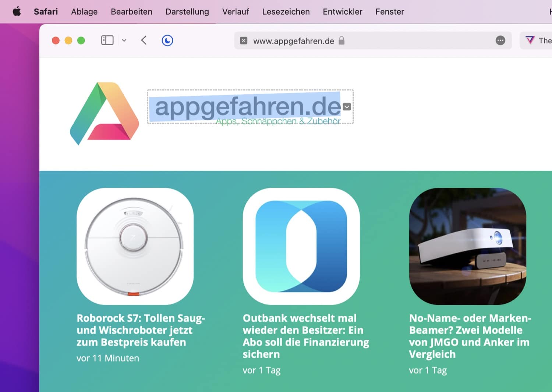Image resolution: width=552 pixels, height=392 pixels.
Task: Open the page options ellipsis button
Action: (x=500, y=40)
